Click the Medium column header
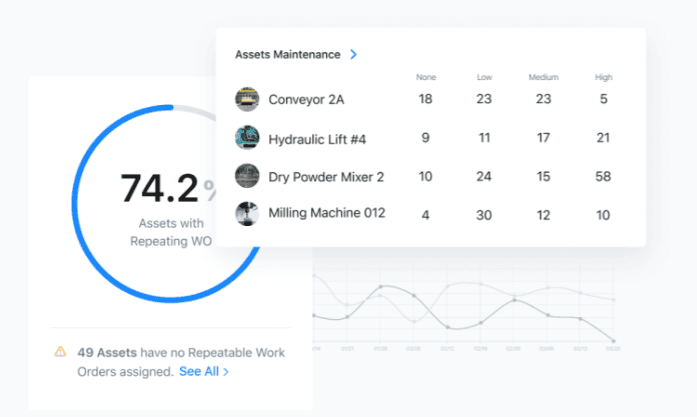697x417 pixels. (x=543, y=77)
